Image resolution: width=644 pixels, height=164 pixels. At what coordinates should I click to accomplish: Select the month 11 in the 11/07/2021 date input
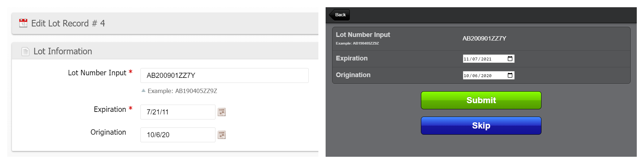(x=466, y=59)
